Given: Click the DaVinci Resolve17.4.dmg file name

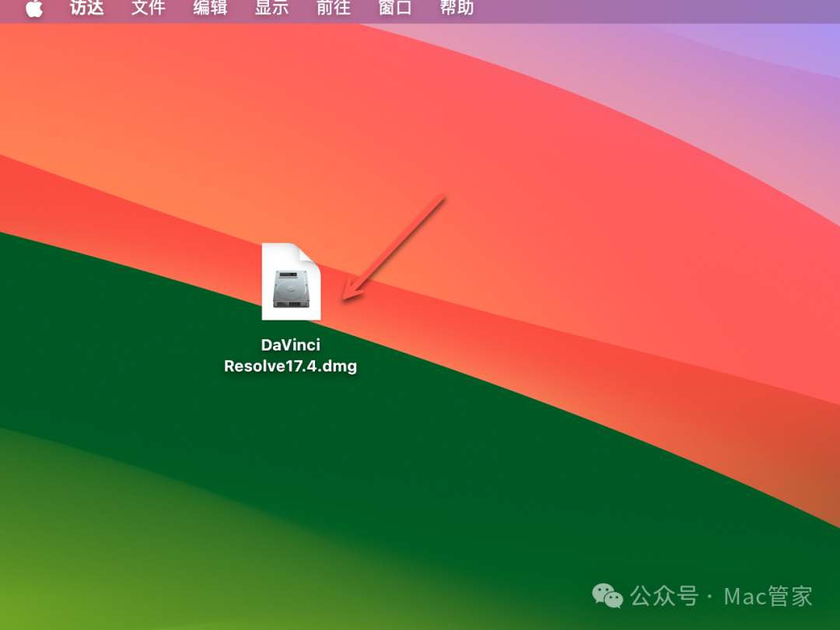Looking at the screenshot, I should coord(290,355).
